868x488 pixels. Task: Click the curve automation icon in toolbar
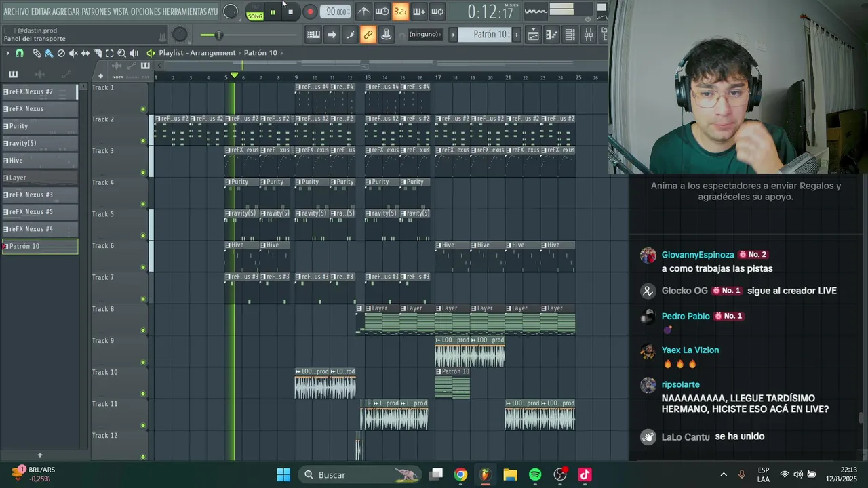pos(350,35)
